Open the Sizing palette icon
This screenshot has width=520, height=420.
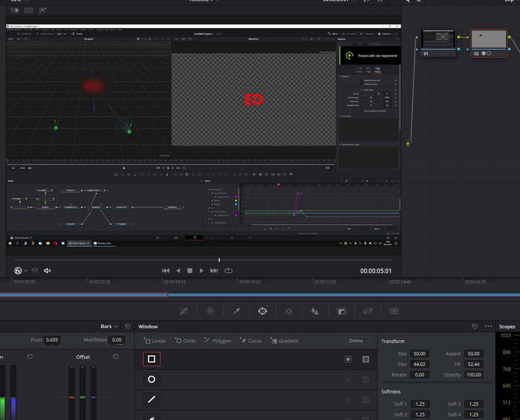(x=368, y=311)
